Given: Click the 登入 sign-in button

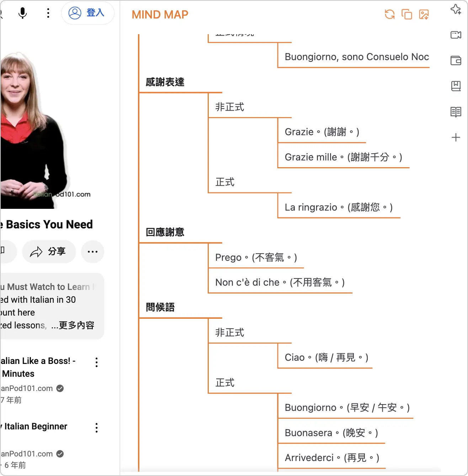Looking at the screenshot, I should (x=88, y=13).
